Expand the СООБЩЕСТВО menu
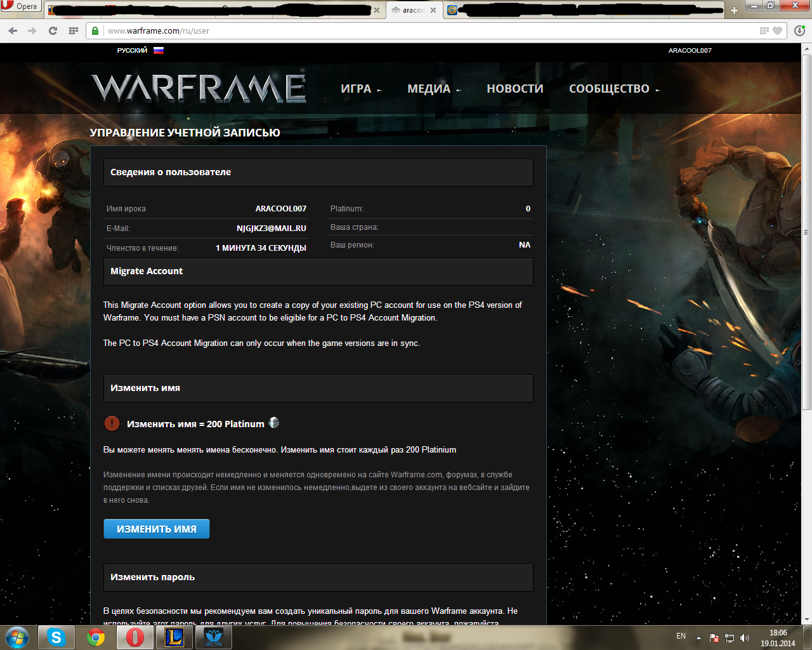Image resolution: width=812 pixels, height=650 pixels. pos(614,89)
